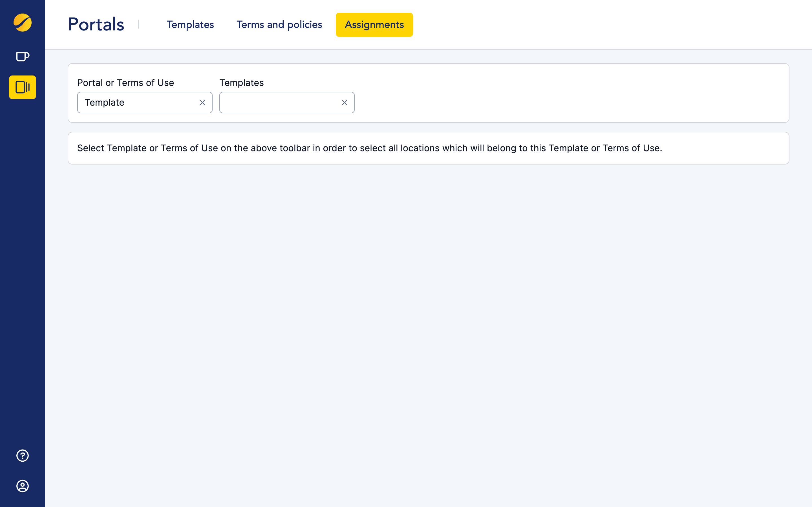812x507 pixels.
Task: Go to Terms and policies tab
Action: [x=279, y=25]
